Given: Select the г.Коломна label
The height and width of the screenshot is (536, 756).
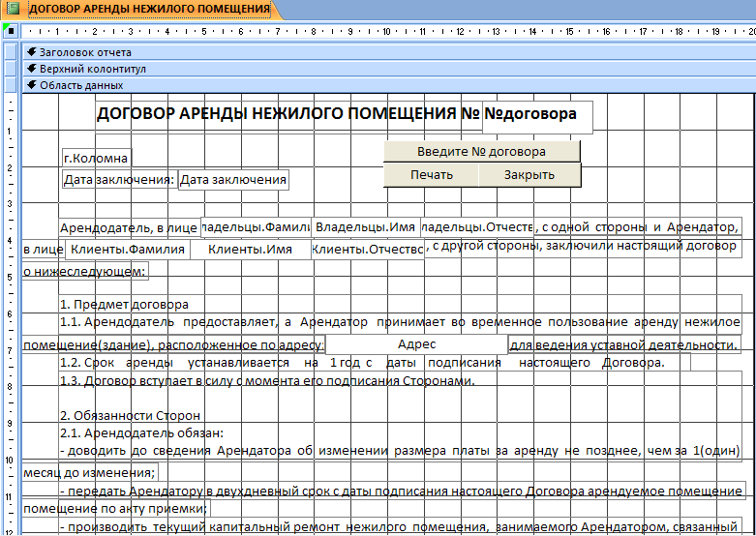Looking at the screenshot, I should pyautogui.click(x=97, y=158).
